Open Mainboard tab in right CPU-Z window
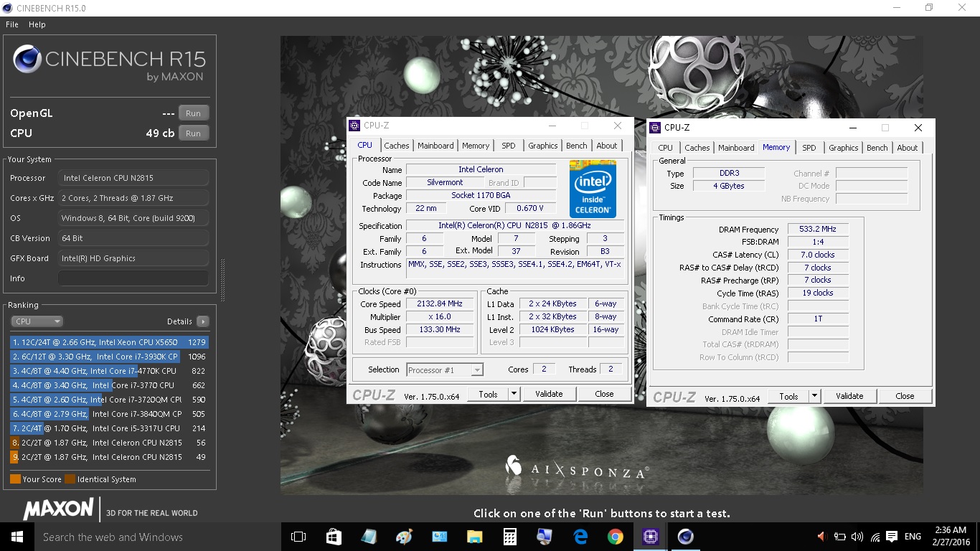Viewport: 980px width, 551px height. (736, 148)
